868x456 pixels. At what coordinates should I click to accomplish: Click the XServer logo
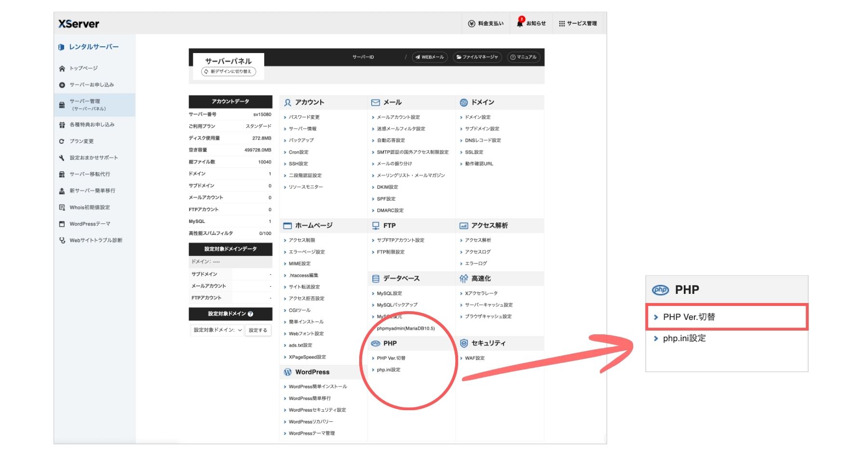(79, 24)
